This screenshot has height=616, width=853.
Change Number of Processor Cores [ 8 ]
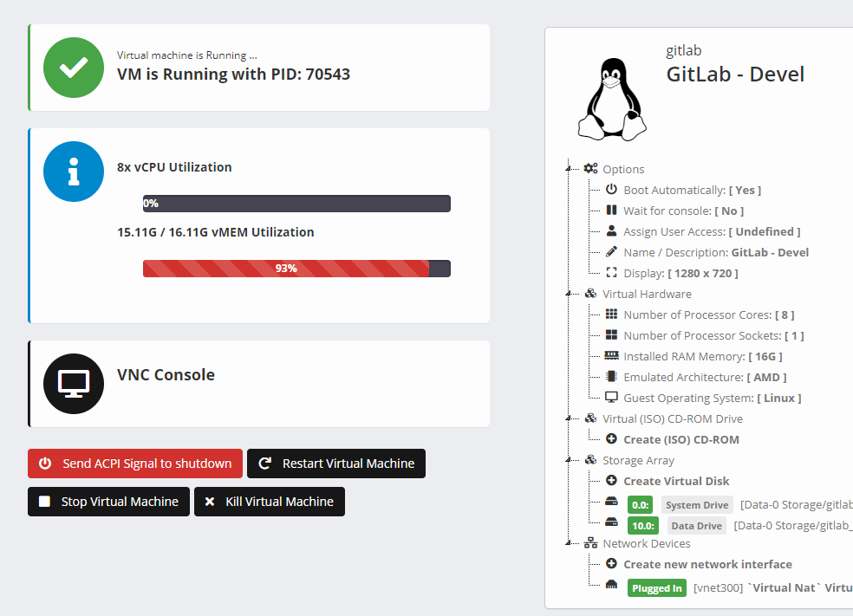click(785, 314)
